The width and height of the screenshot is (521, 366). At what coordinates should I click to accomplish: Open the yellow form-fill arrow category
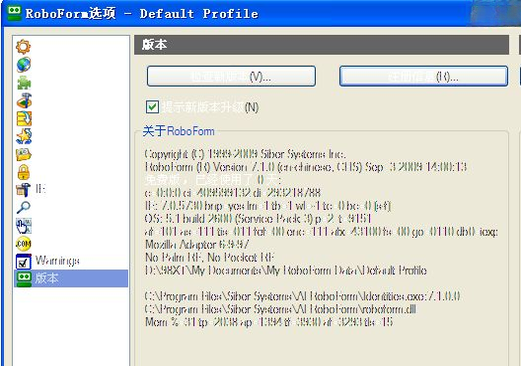pyautogui.click(x=23, y=118)
